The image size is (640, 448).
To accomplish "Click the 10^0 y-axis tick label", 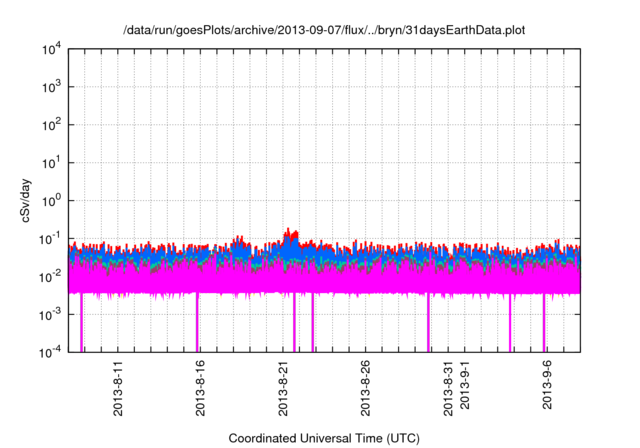I will pyautogui.click(x=51, y=201).
